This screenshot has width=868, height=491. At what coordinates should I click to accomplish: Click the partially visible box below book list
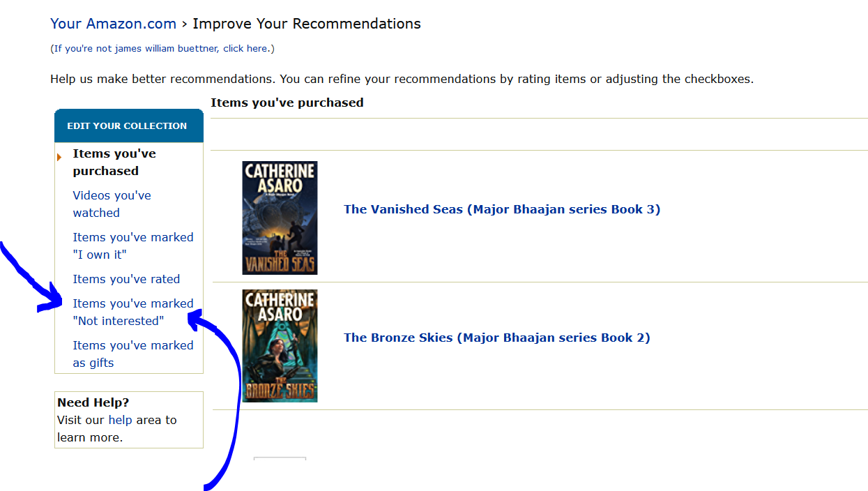click(280, 459)
